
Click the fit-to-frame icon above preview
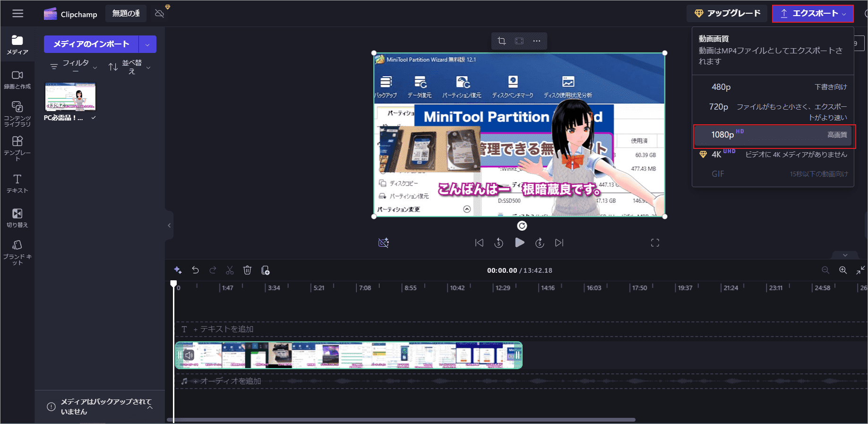pyautogui.click(x=519, y=41)
